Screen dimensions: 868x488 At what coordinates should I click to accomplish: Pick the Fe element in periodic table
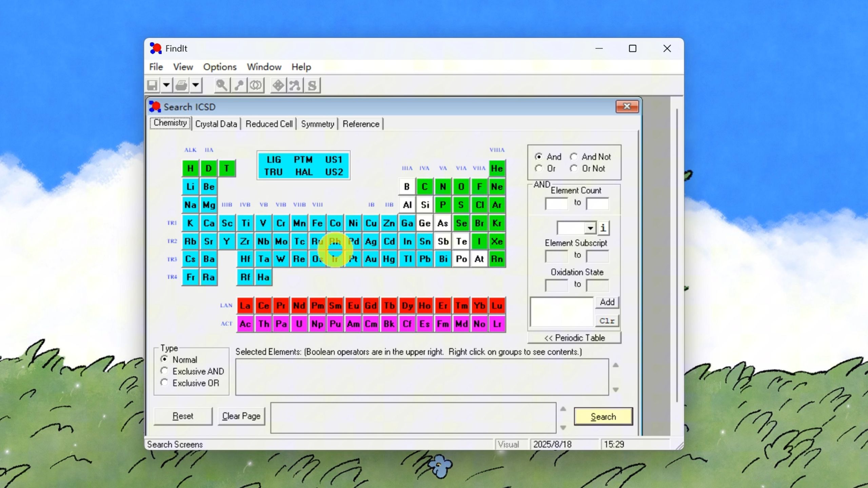317,223
